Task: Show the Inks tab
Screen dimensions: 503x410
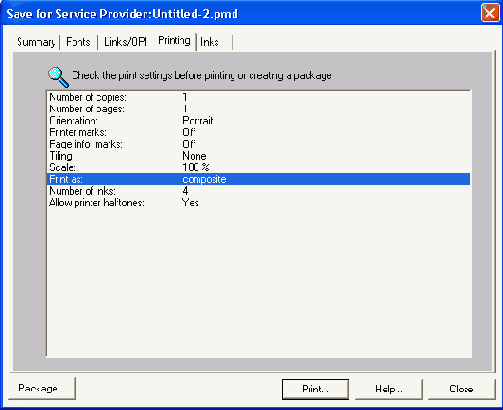Action: [x=210, y=42]
